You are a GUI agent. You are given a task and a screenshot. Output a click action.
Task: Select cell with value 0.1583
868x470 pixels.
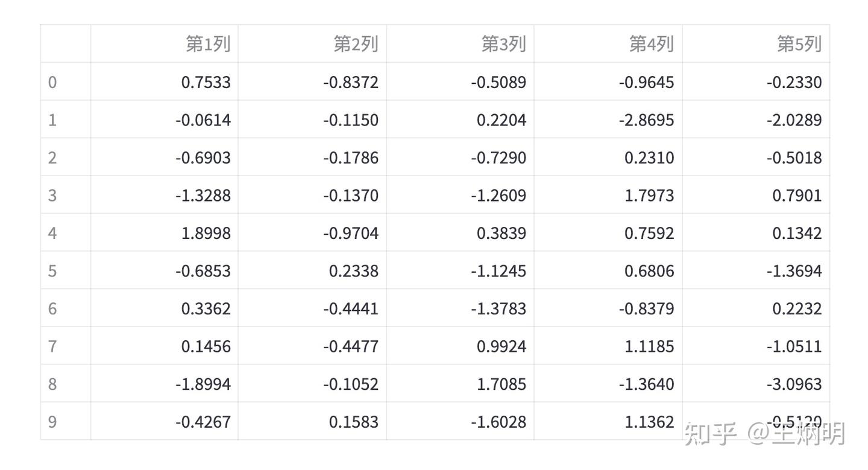(312, 421)
